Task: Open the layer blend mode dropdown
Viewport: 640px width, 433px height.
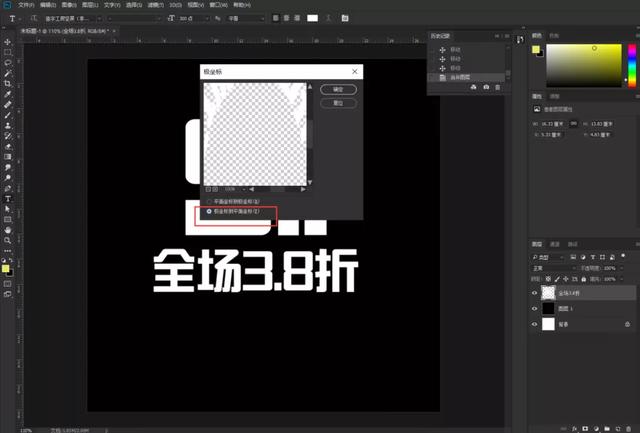Action: coord(551,268)
